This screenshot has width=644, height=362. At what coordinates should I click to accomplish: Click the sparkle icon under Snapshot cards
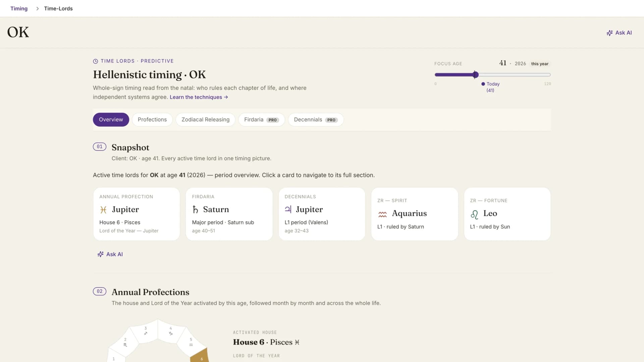100,254
